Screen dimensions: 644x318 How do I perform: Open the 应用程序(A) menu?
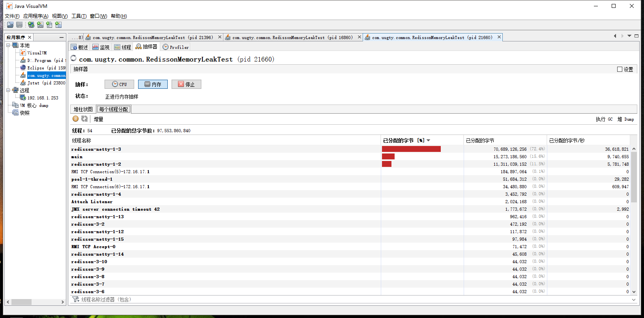coord(36,16)
